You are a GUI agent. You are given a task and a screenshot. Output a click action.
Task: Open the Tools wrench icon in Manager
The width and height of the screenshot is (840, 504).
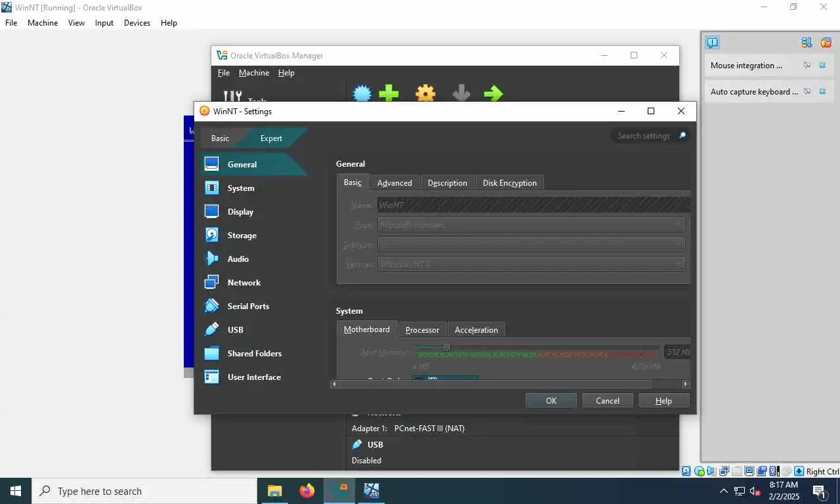click(x=233, y=96)
